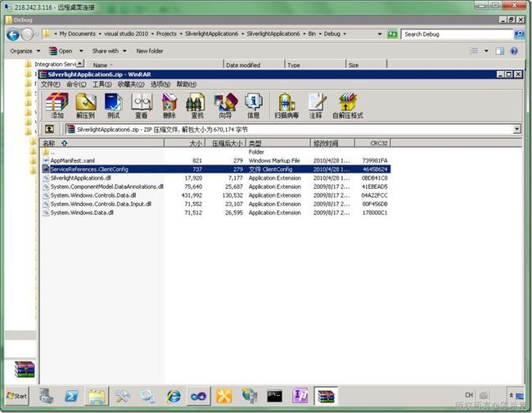The image size is (532, 413).
Task: Click the WinRAR Add (添加) toolbar icon
Action: 57,105
